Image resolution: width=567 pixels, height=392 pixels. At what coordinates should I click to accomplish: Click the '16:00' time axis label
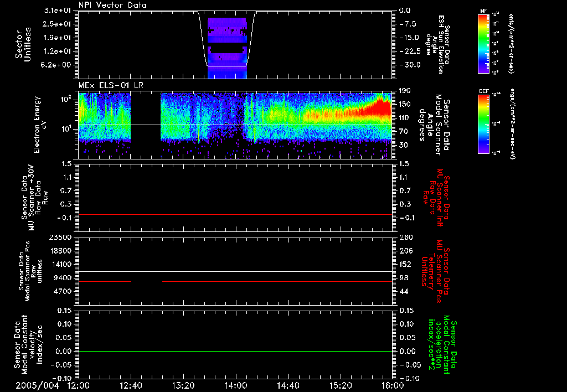[x=393, y=385]
